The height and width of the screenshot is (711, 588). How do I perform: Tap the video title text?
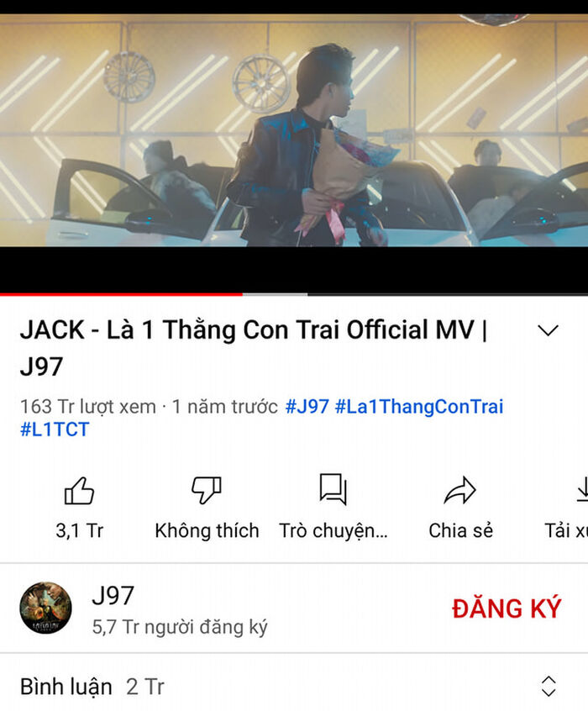pyautogui.click(x=254, y=348)
